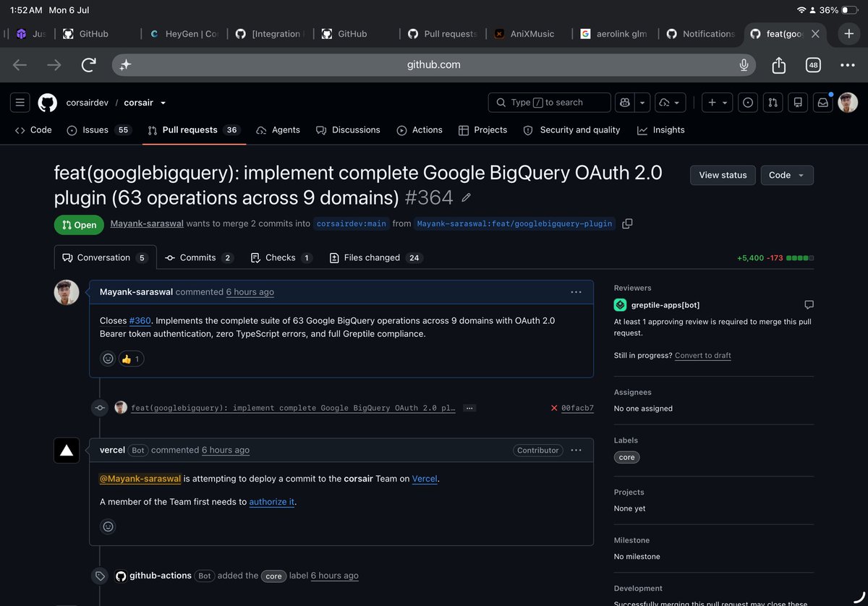Tap the github.com address bar
868x606 pixels.
pos(433,65)
